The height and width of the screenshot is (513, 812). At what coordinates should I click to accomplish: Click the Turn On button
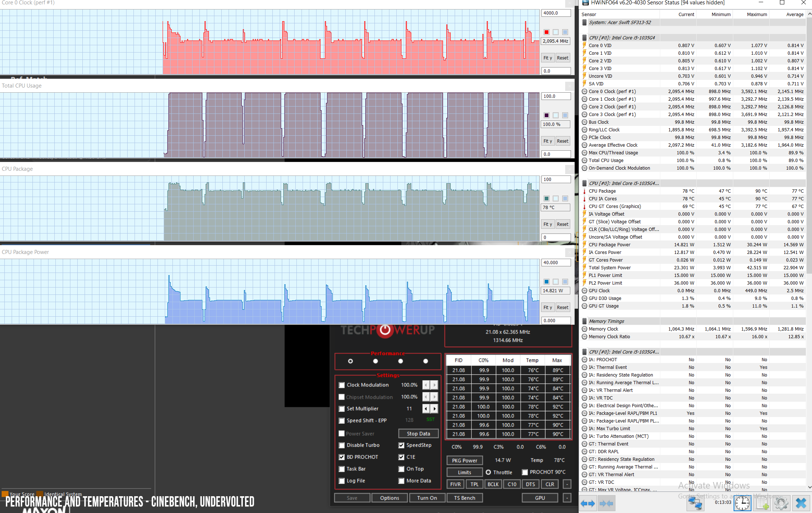click(x=427, y=498)
